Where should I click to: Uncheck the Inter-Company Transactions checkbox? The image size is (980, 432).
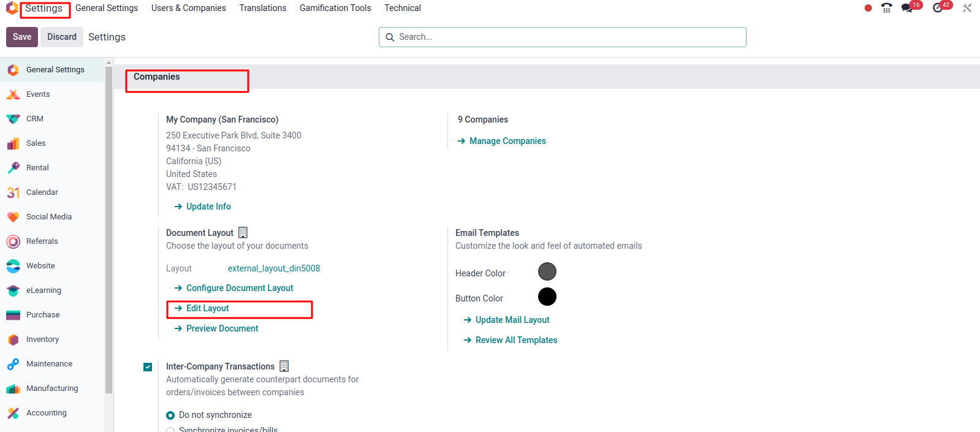pos(148,367)
